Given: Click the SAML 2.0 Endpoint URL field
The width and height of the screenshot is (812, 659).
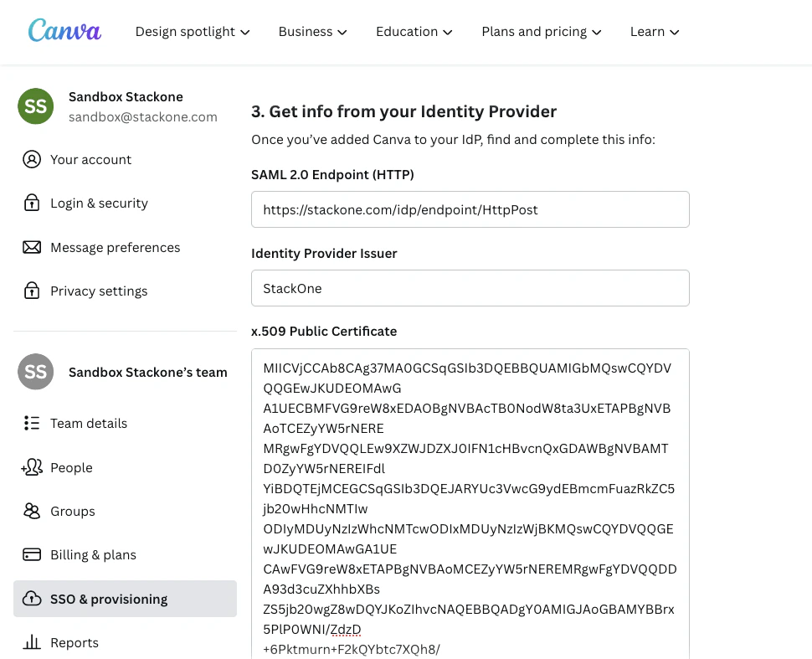Looking at the screenshot, I should click(x=470, y=209).
